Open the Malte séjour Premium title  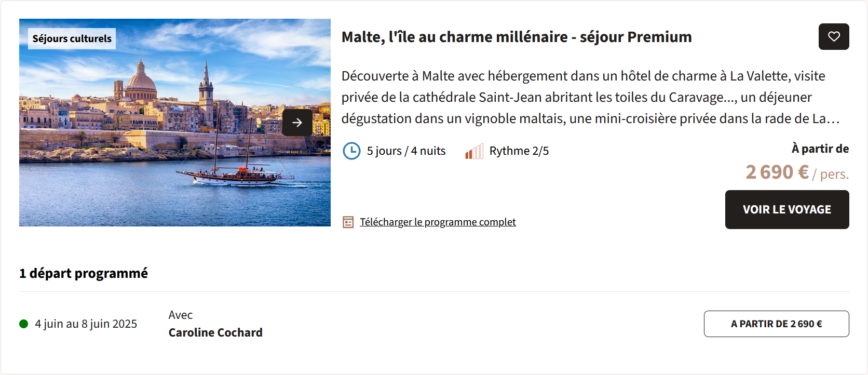(x=517, y=37)
